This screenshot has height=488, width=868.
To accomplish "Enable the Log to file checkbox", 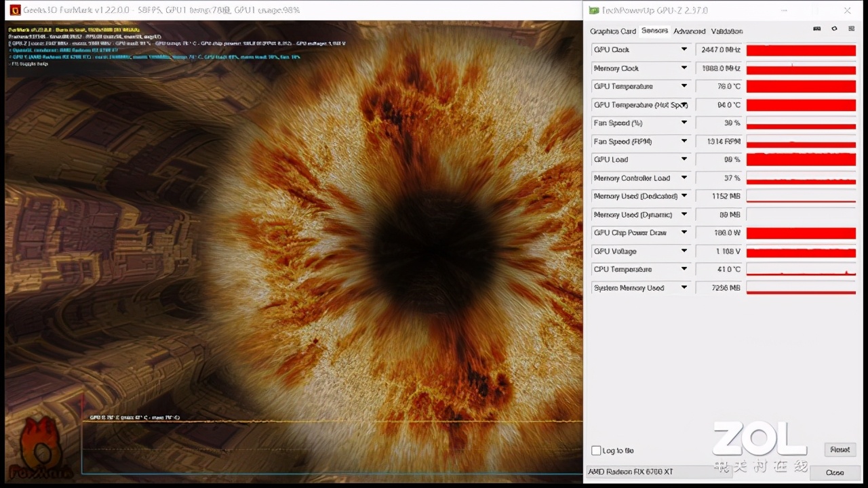I will point(596,451).
